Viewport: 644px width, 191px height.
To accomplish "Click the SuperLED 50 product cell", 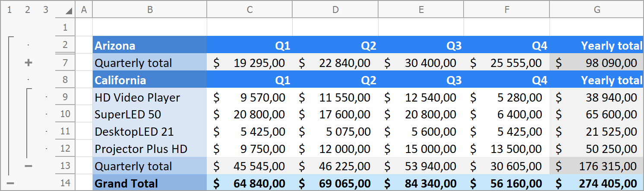I will point(149,115).
